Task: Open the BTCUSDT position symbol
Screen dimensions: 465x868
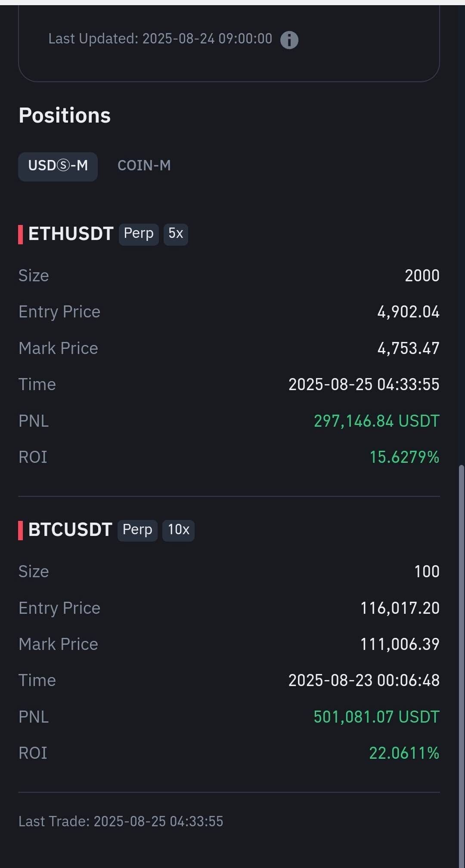Action: point(70,530)
